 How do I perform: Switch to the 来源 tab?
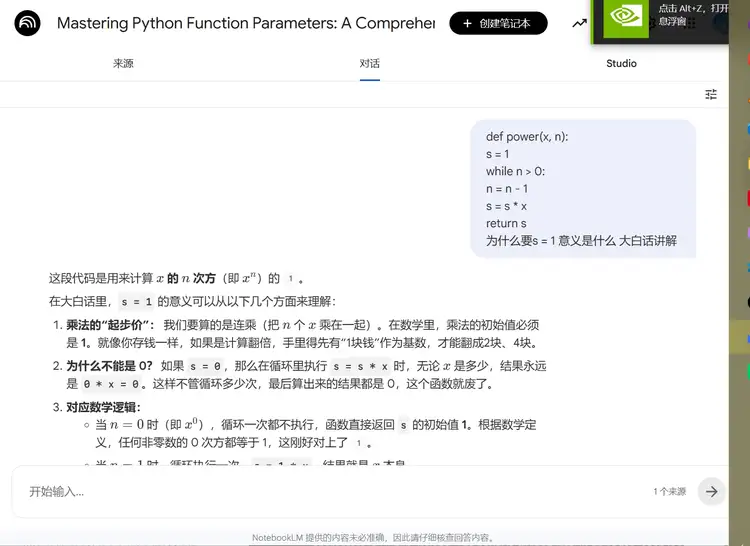(x=123, y=64)
